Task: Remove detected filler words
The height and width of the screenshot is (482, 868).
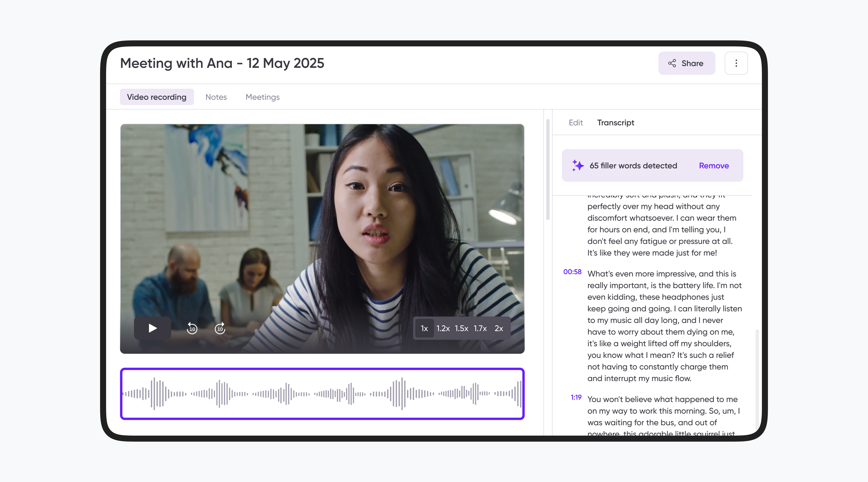Action: click(x=714, y=165)
